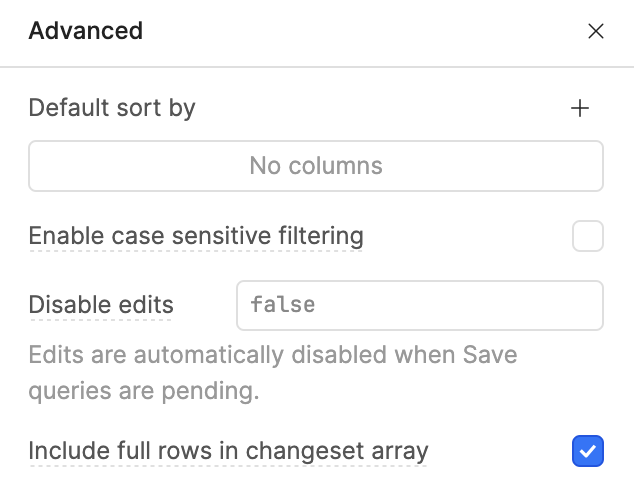Focus the Disable edits input field
This screenshot has height=504, width=634.
point(420,305)
